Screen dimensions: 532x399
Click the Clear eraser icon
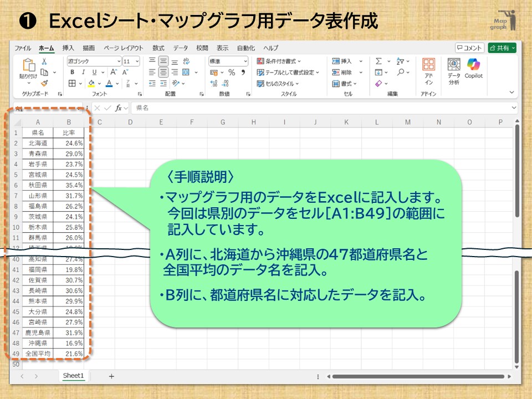point(378,83)
